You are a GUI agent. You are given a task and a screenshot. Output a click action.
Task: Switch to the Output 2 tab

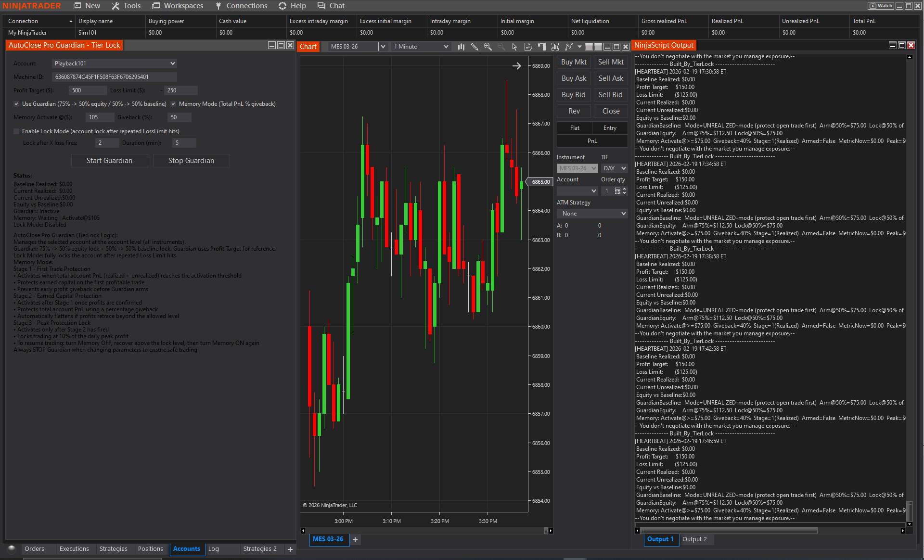tap(696, 539)
